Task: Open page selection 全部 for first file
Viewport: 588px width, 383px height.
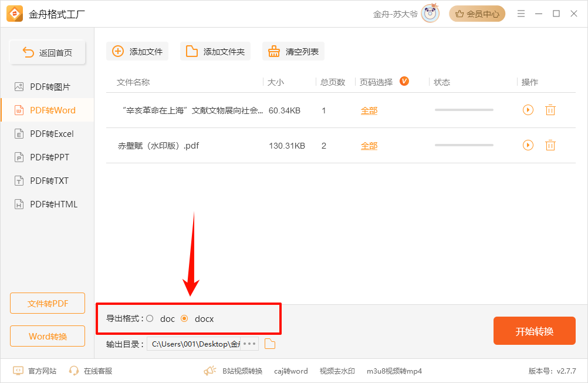Action: (x=369, y=110)
